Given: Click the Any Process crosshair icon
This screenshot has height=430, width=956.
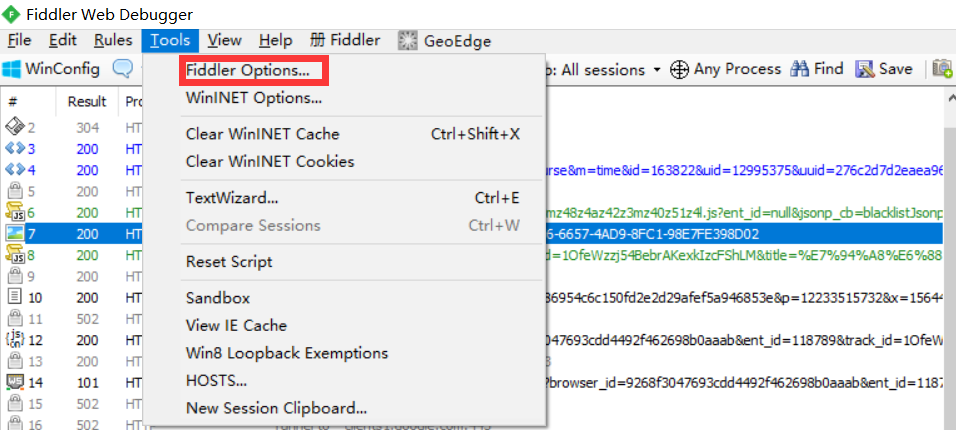Looking at the screenshot, I should pyautogui.click(x=679, y=70).
